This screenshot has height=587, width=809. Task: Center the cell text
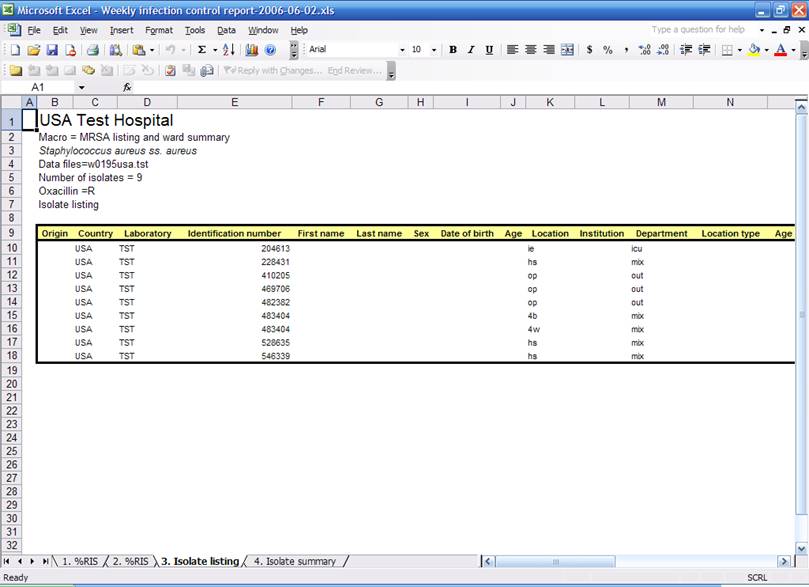pos(530,50)
